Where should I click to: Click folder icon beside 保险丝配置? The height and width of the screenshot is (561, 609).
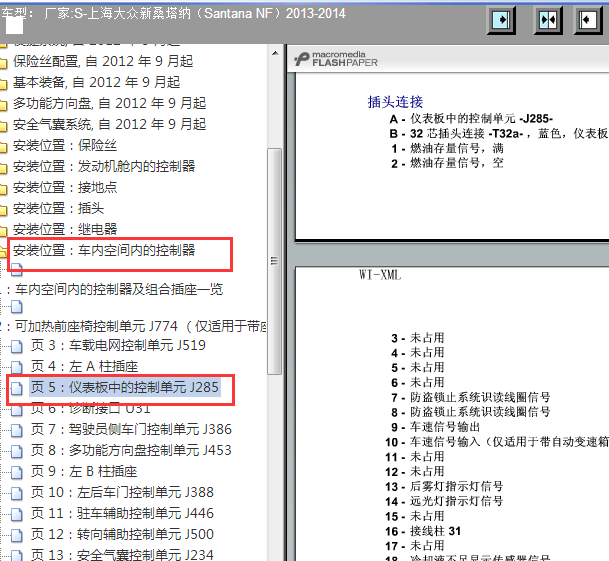[3, 63]
